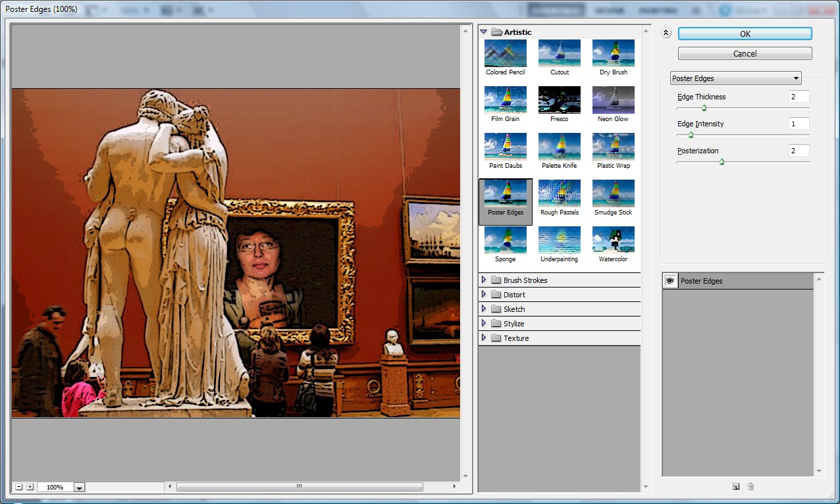The width and height of the screenshot is (840, 504).
Task: Click the Posterization value field
Action: 799,151
